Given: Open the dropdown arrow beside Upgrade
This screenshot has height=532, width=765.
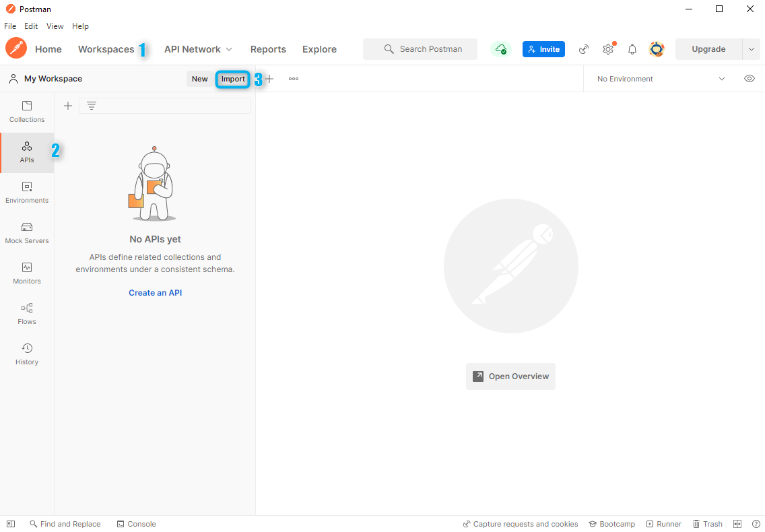Looking at the screenshot, I should (752, 49).
